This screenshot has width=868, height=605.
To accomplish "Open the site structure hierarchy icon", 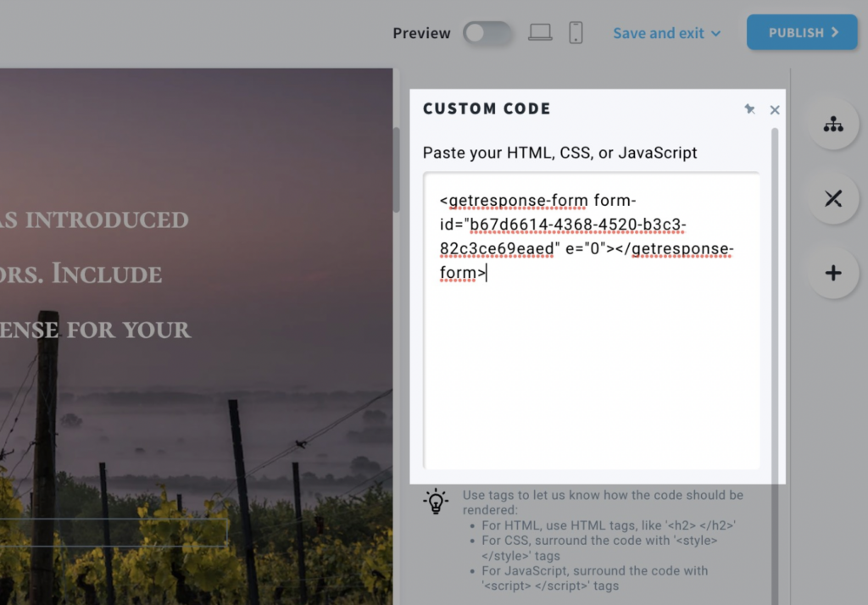I will click(833, 124).
